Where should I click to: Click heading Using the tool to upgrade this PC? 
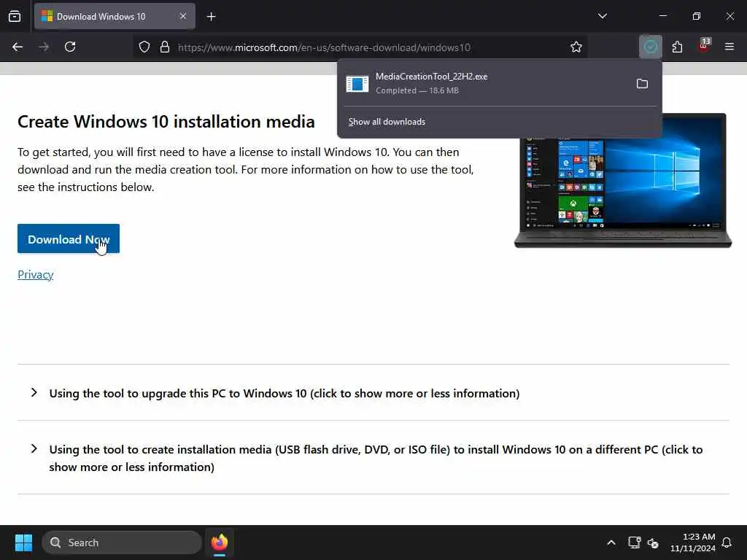point(285,393)
